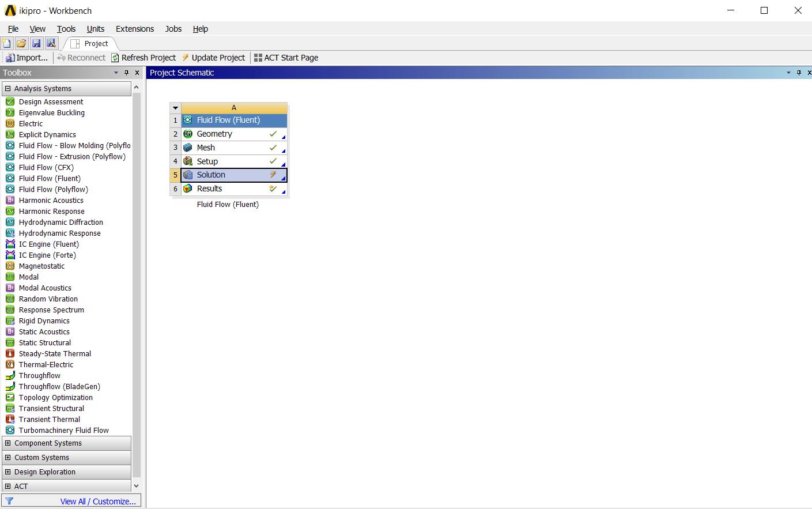This screenshot has height=509, width=812.
Task: Click the Rigid Dynamics icon
Action: tap(10, 321)
